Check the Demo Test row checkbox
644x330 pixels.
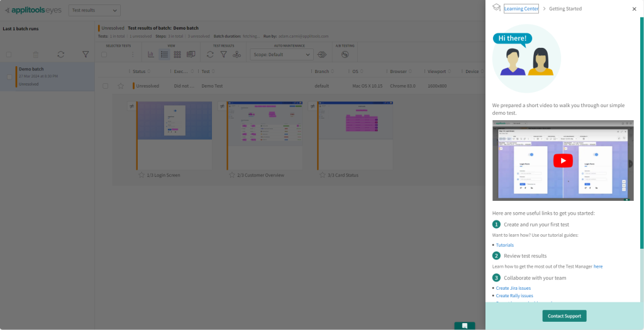(105, 86)
